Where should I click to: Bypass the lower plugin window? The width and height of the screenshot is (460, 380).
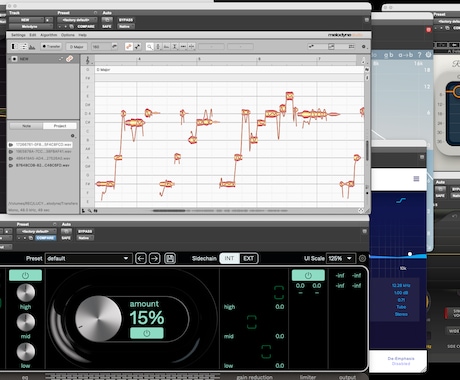(x=85, y=231)
